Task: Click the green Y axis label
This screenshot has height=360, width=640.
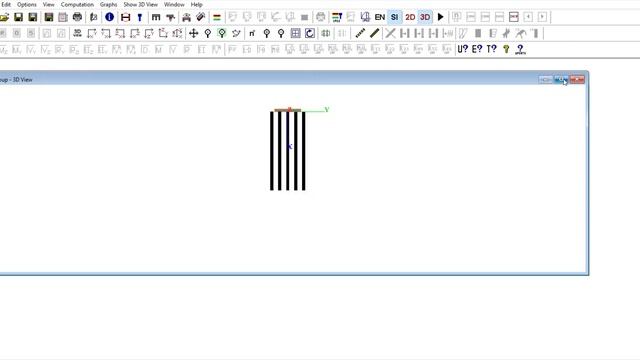Action: pos(327,109)
